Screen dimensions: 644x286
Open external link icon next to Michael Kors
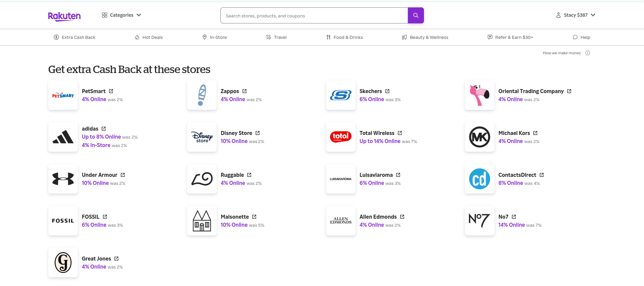coord(535,133)
